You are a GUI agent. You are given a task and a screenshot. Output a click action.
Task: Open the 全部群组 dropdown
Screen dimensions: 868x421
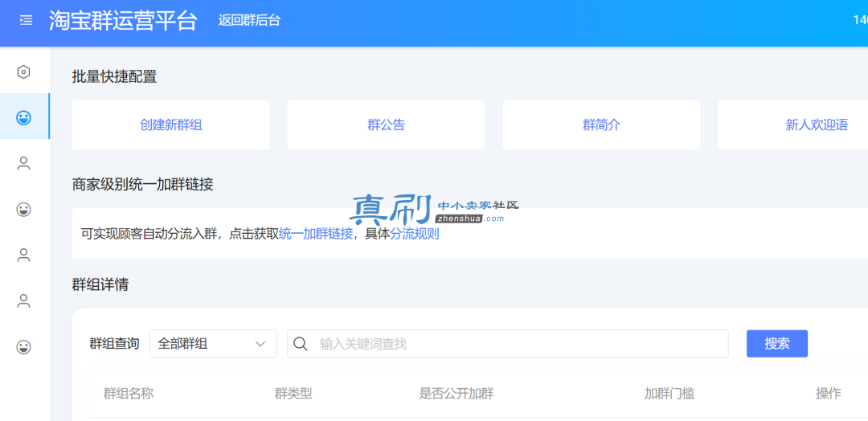coord(213,344)
